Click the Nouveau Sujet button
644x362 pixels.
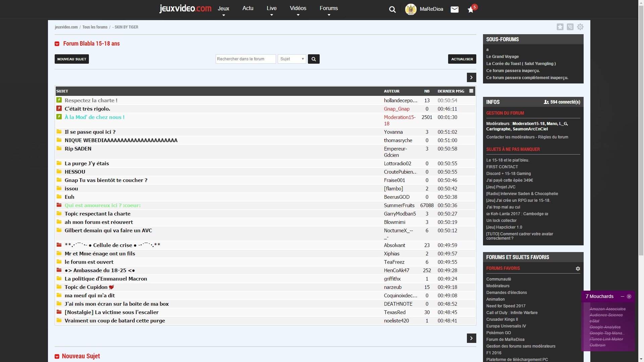(71, 59)
